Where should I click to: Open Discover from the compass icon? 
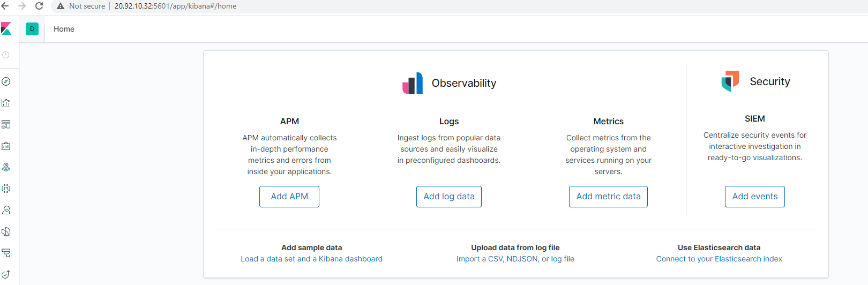(6, 81)
